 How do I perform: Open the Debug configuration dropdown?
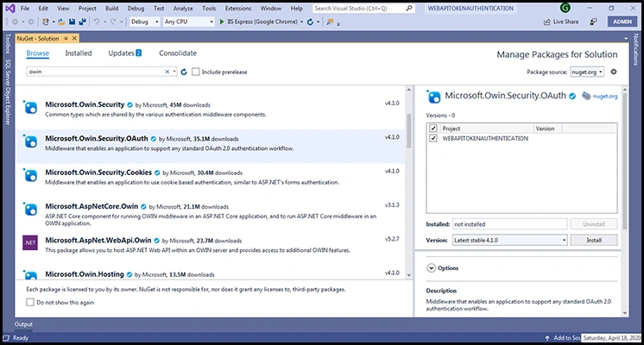(144, 22)
